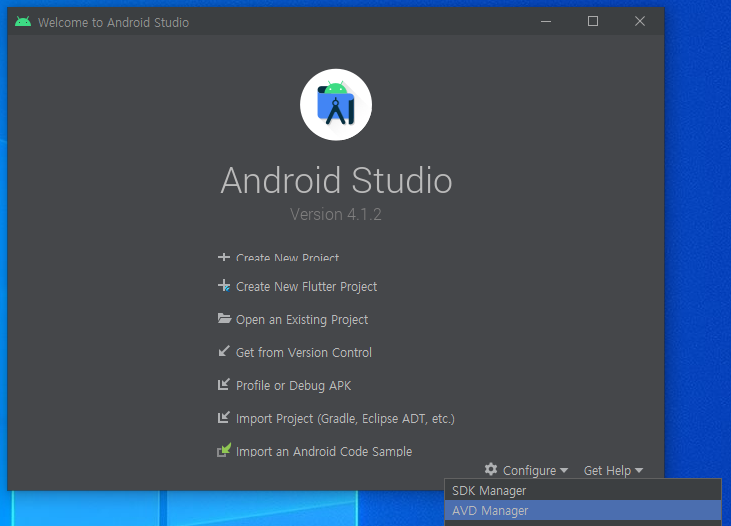Close the Welcome to Android Studio window
This screenshot has width=731, height=526.
pyautogui.click(x=640, y=21)
